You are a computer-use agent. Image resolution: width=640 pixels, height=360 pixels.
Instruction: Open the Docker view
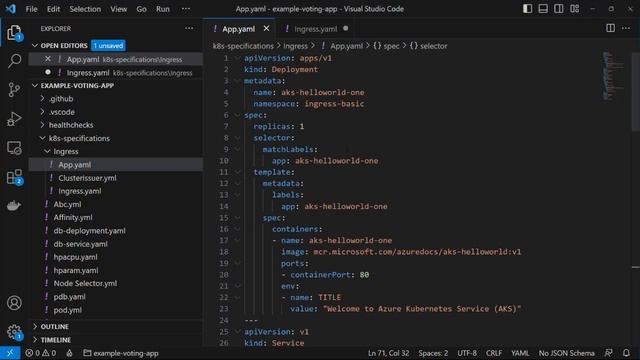[14, 205]
